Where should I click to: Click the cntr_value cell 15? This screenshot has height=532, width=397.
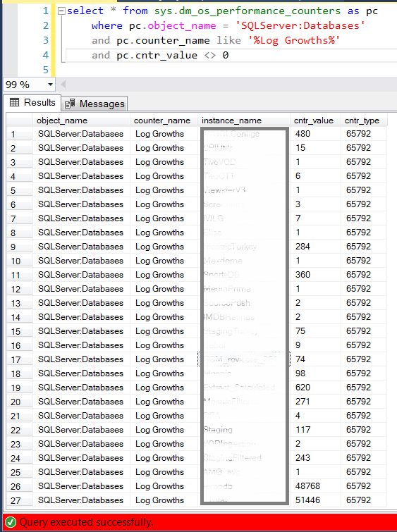pos(315,148)
